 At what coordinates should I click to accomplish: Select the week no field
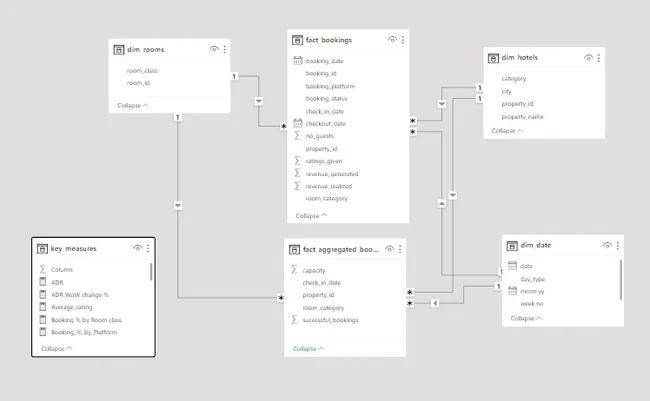531,304
